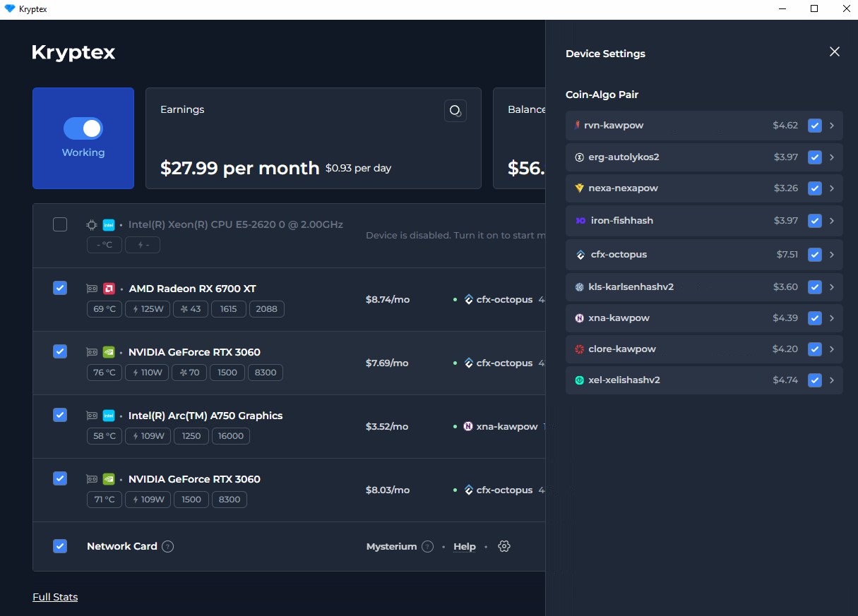This screenshot has width=858, height=616.
Task: Close the Device Settings panel
Action: [835, 52]
